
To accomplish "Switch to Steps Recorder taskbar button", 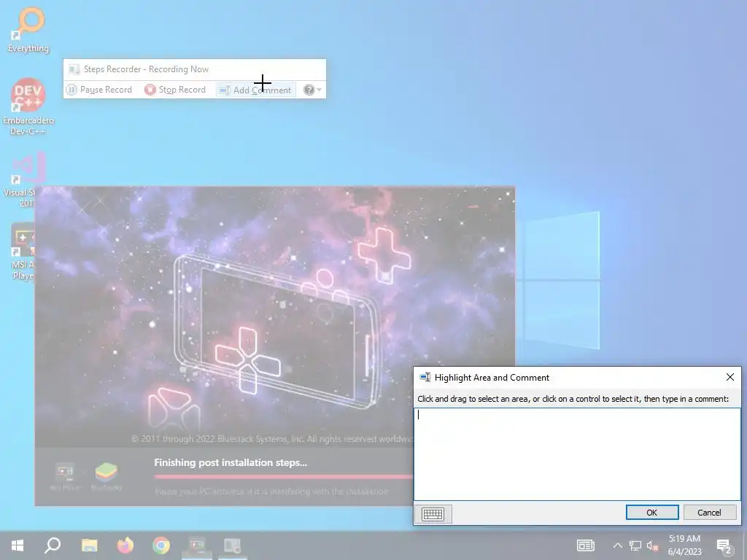I will pyautogui.click(x=233, y=545).
